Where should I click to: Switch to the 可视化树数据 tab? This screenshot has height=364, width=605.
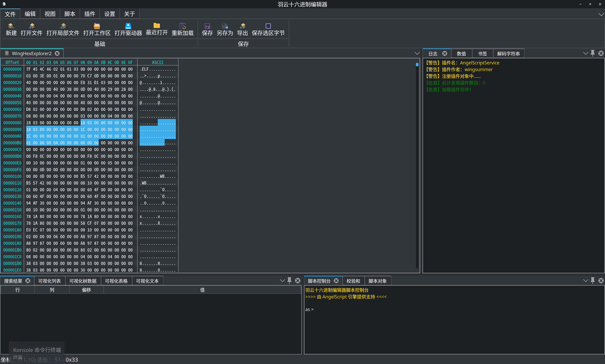(83, 281)
